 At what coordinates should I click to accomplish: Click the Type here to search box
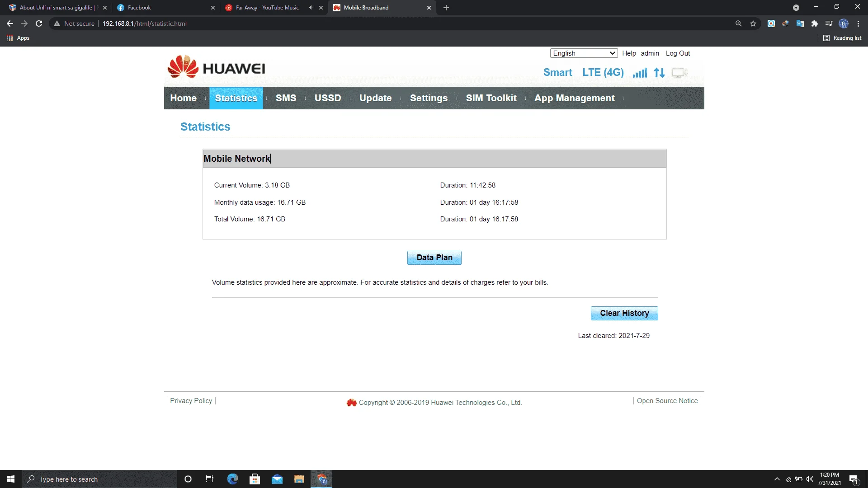pos(99,479)
